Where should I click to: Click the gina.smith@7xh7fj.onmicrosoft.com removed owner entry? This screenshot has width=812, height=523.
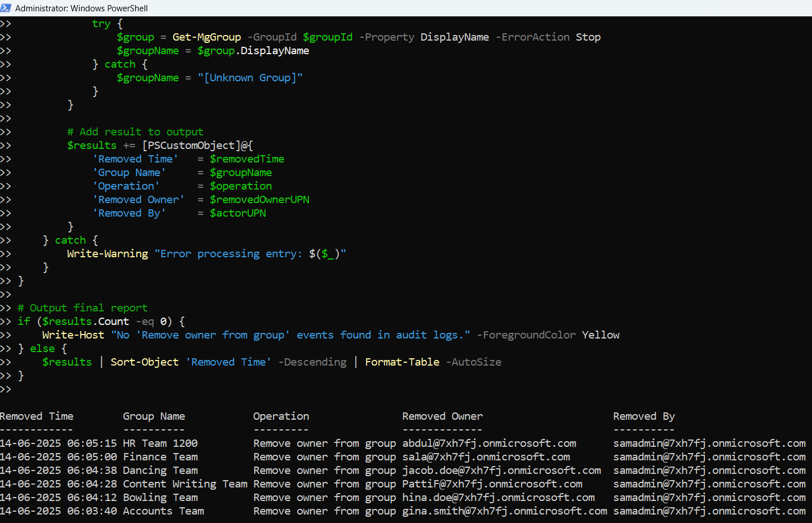504,511
